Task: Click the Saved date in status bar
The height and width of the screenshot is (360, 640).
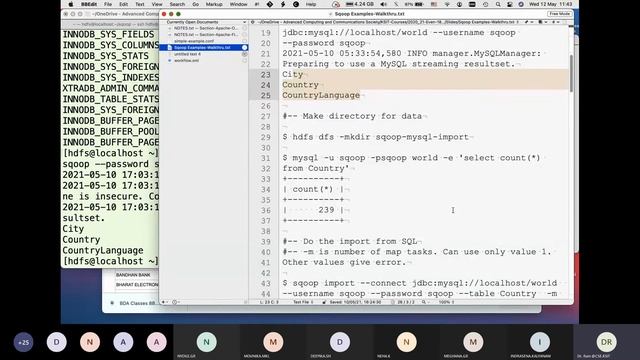Action: [x=355, y=302]
